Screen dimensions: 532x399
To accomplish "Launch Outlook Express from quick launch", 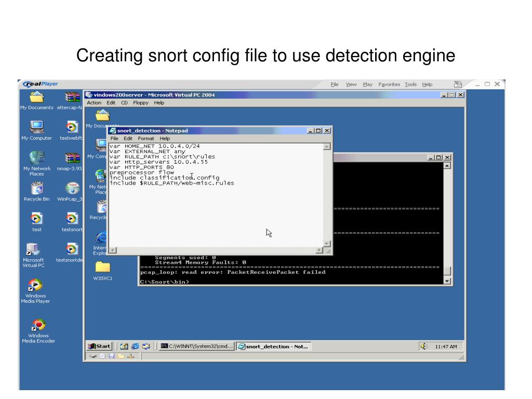I will point(146,346).
